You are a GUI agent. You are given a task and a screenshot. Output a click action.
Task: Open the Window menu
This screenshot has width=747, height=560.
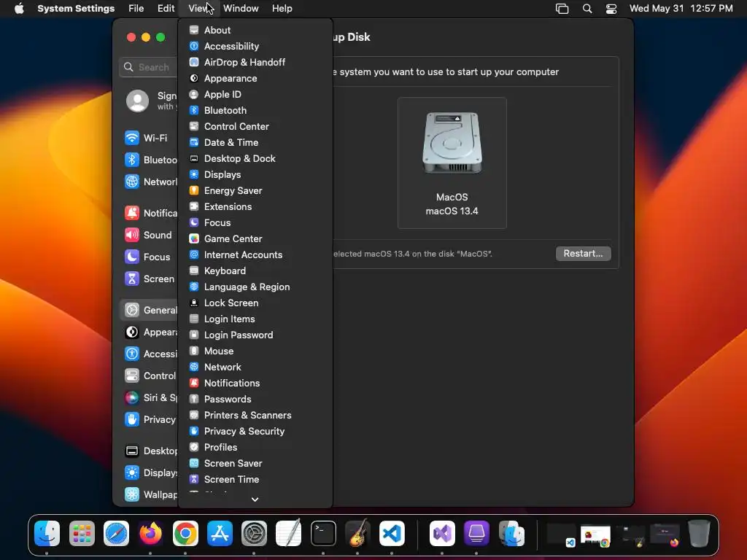click(x=241, y=9)
